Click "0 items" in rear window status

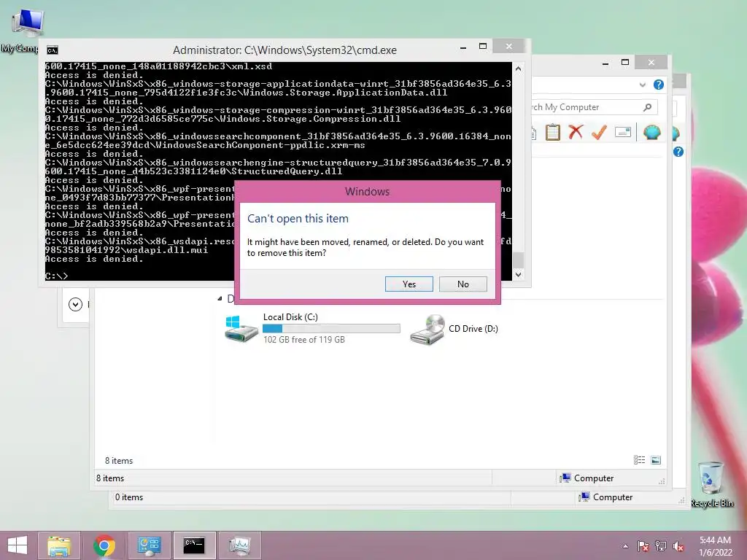128,497
